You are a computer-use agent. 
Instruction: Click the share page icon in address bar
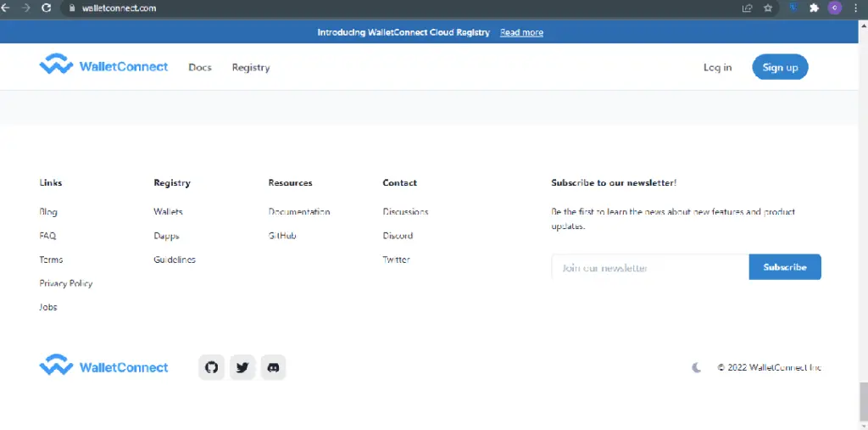(747, 8)
